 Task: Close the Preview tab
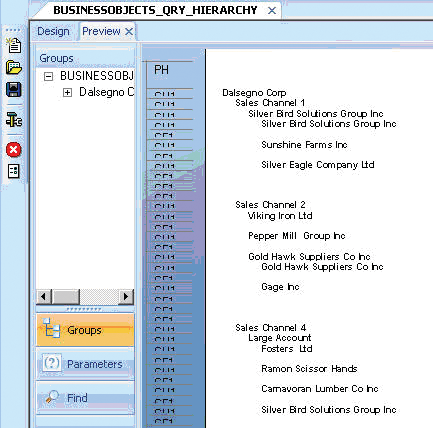point(129,32)
